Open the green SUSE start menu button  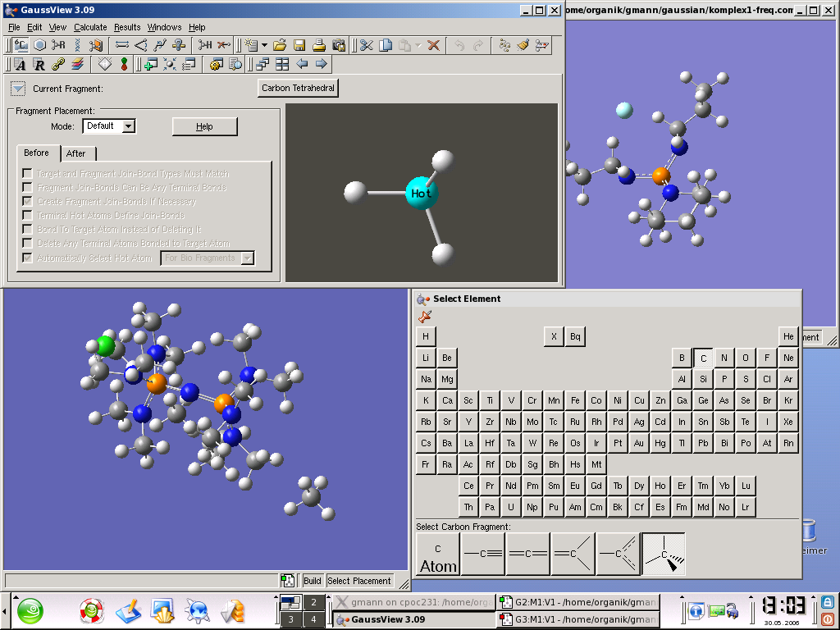(30, 611)
